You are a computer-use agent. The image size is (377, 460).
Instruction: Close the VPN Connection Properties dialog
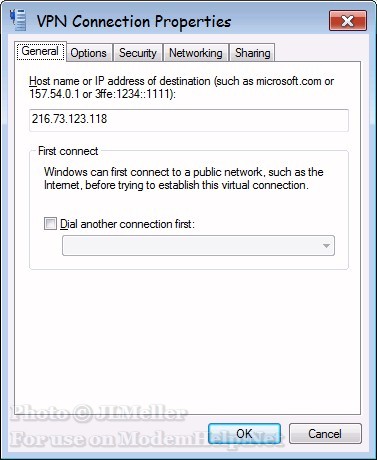click(x=348, y=21)
